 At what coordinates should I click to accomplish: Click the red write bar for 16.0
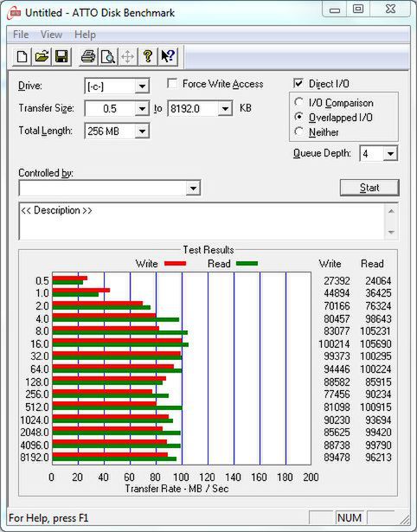coord(117,341)
